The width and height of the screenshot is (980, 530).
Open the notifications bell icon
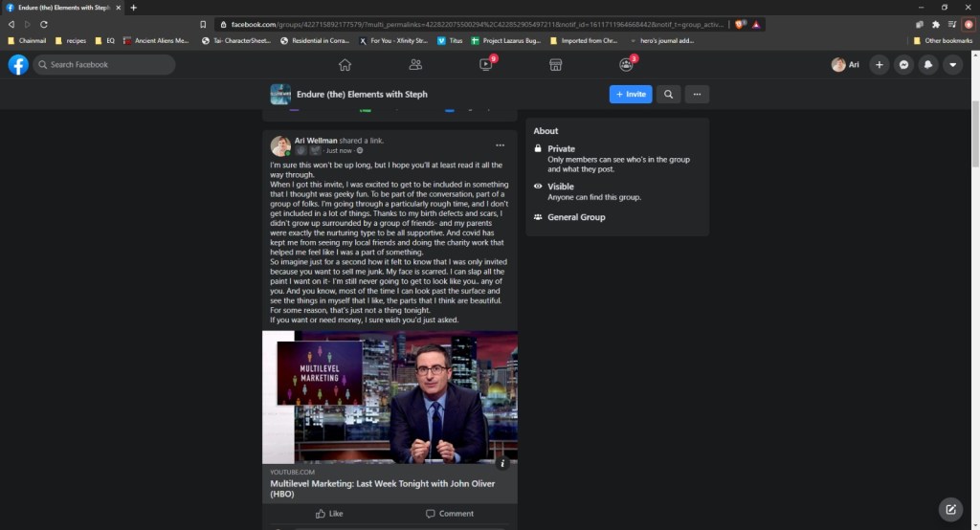(x=927, y=65)
